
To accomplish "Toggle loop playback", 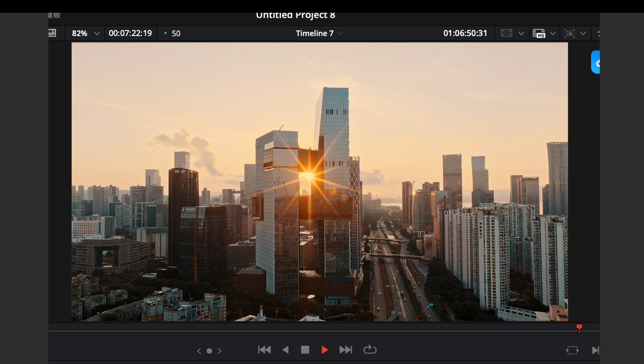I will point(370,350).
